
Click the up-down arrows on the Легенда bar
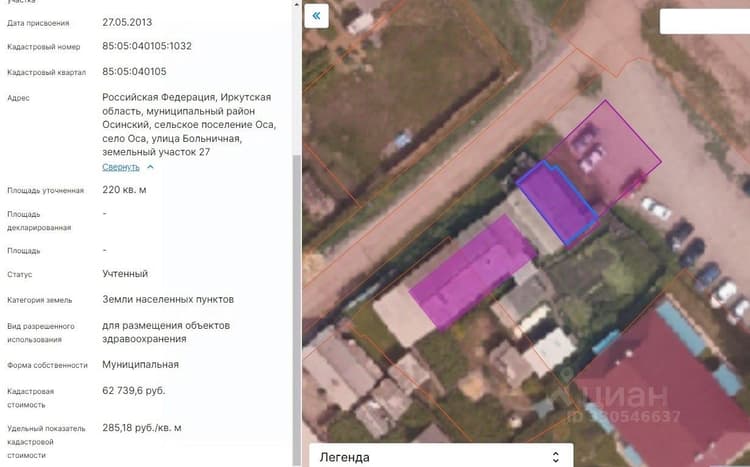point(555,457)
